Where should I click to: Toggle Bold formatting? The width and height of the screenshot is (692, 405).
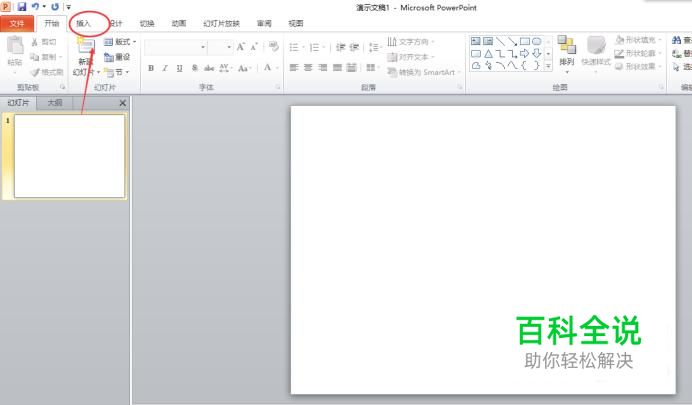[x=151, y=68]
